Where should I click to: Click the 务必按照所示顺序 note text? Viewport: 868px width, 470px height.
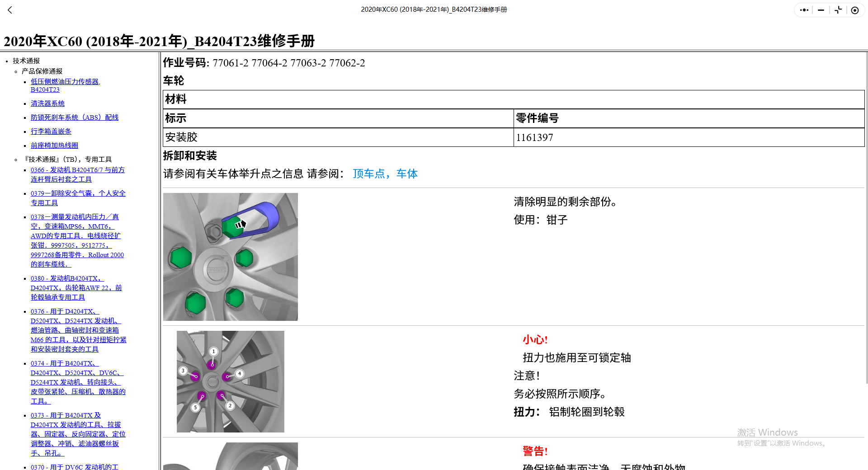click(x=560, y=394)
